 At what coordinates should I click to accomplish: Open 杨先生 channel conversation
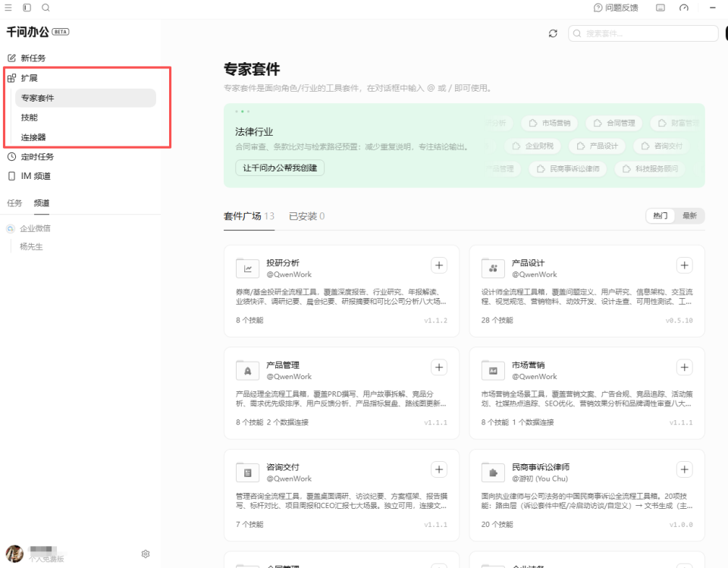[31, 246]
